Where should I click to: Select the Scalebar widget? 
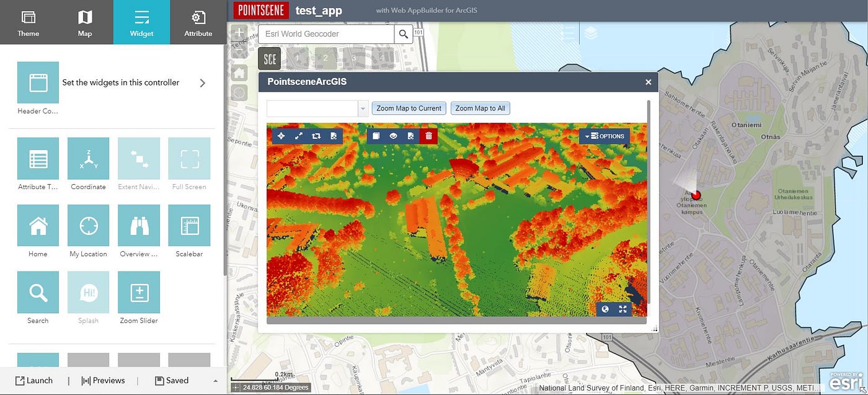[x=189, y=225]
